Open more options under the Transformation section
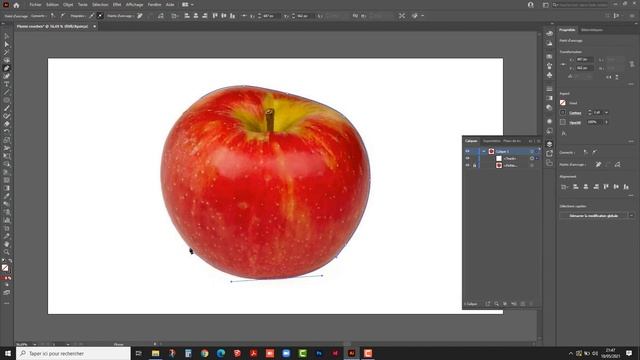 click(x=631, y=84)
